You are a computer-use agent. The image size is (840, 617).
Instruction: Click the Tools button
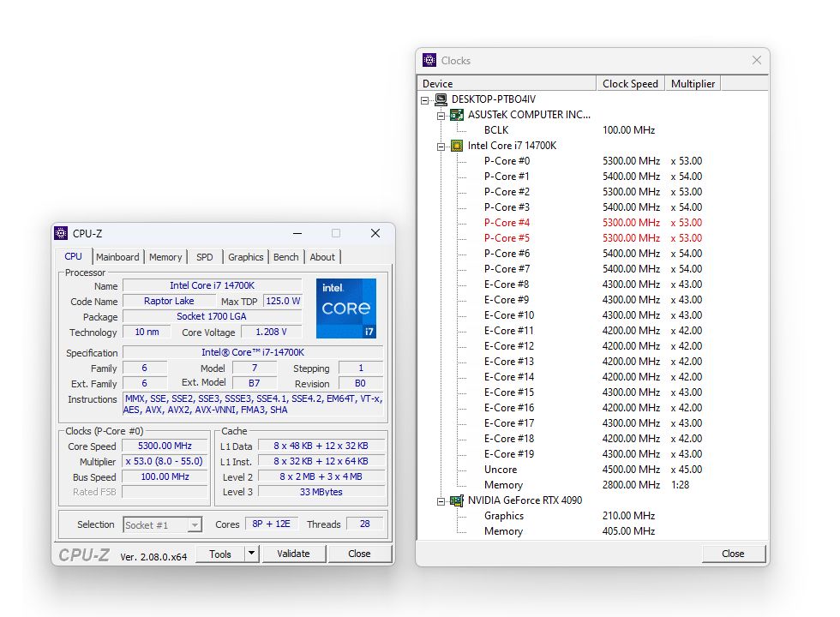point(220,554)
